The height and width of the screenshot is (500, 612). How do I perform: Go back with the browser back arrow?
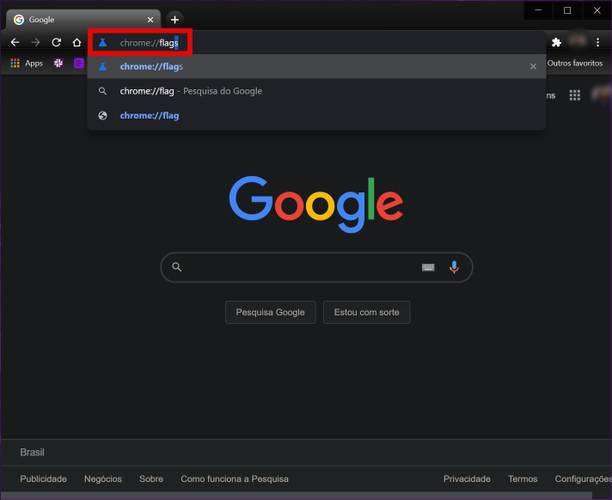[15, 42]
